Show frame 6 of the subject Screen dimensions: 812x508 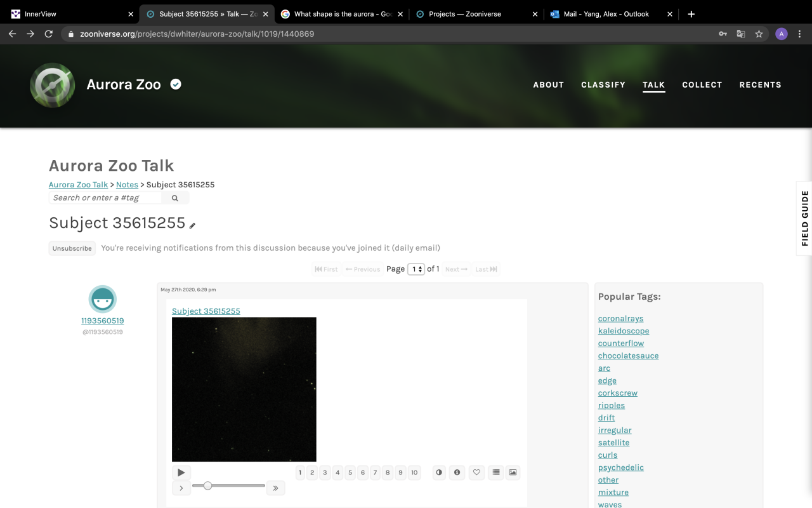tap(363, 472)
